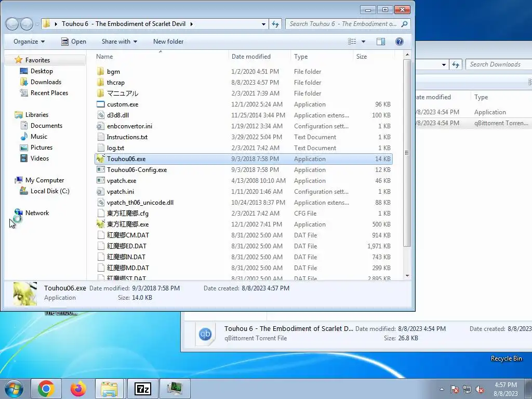Open the Help question mark icon
The height and width of the screenshot is (399, 532).
pos(400,42)
